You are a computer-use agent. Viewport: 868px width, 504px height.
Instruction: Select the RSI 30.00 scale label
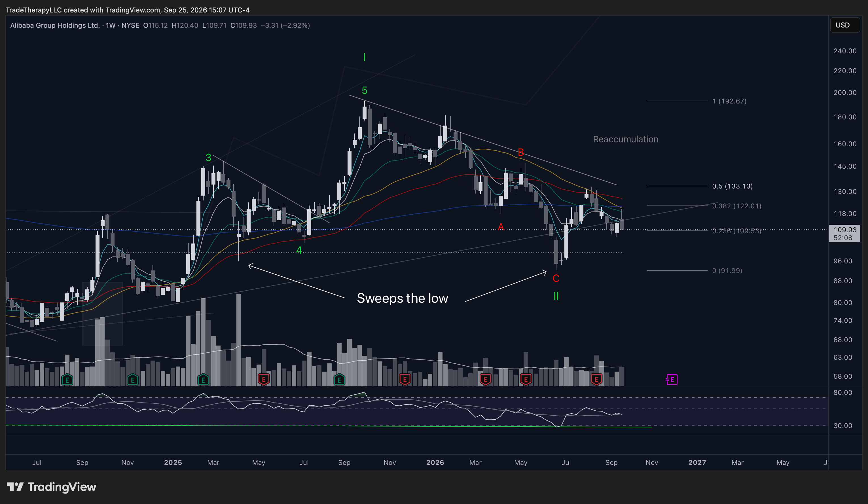842,425
